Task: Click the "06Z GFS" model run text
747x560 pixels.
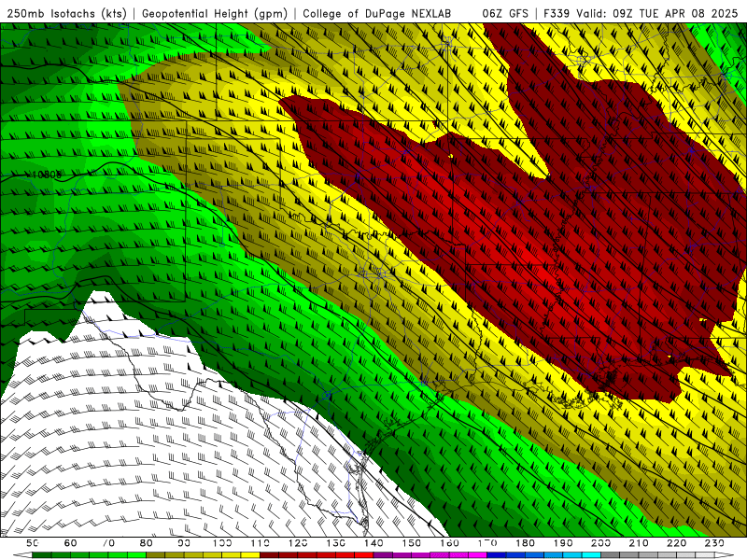Action: tap(505, 14)
